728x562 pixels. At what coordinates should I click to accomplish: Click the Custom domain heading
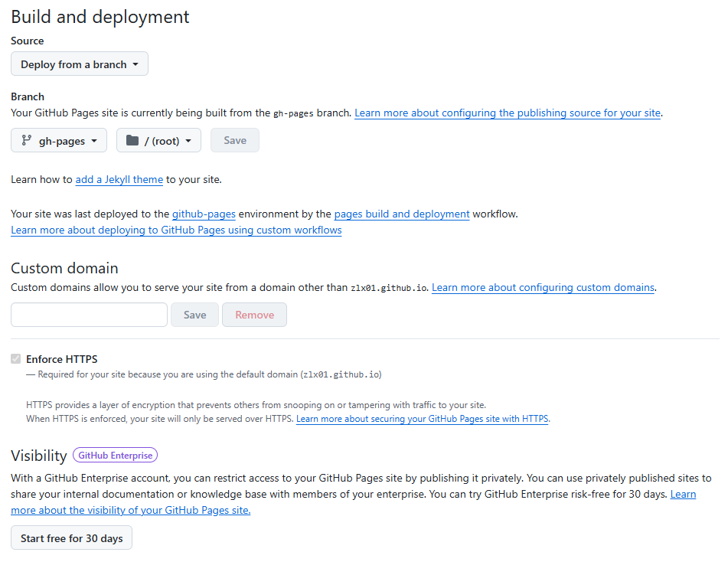point(64,268)
